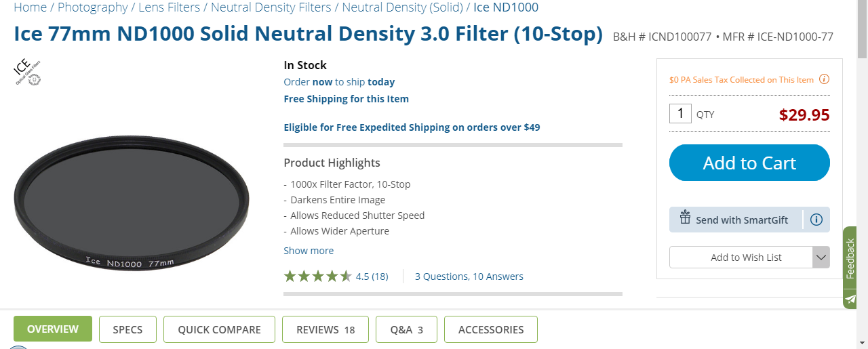Open 3 Questions, 10 Answers link
Screen dimensions: 868x349
pos(469,276)
